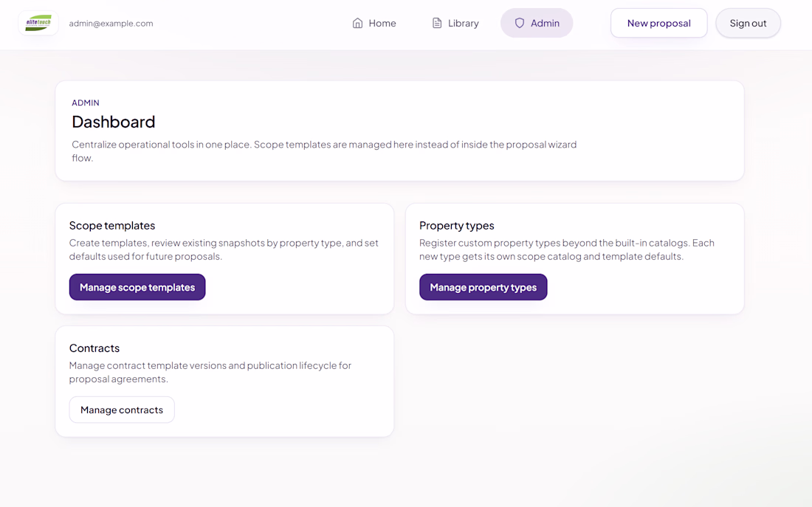Click the 'Register custom property types' description
The width and height of the screenshot is (812, 507).
pyautogui.click(x=566, y=249)
